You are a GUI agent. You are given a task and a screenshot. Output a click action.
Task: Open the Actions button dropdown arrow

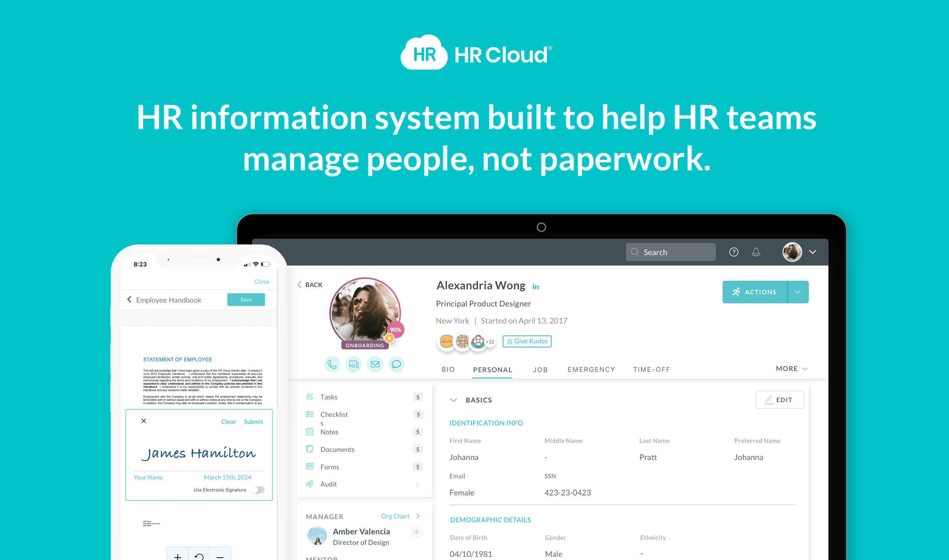[x=798, y=292]
